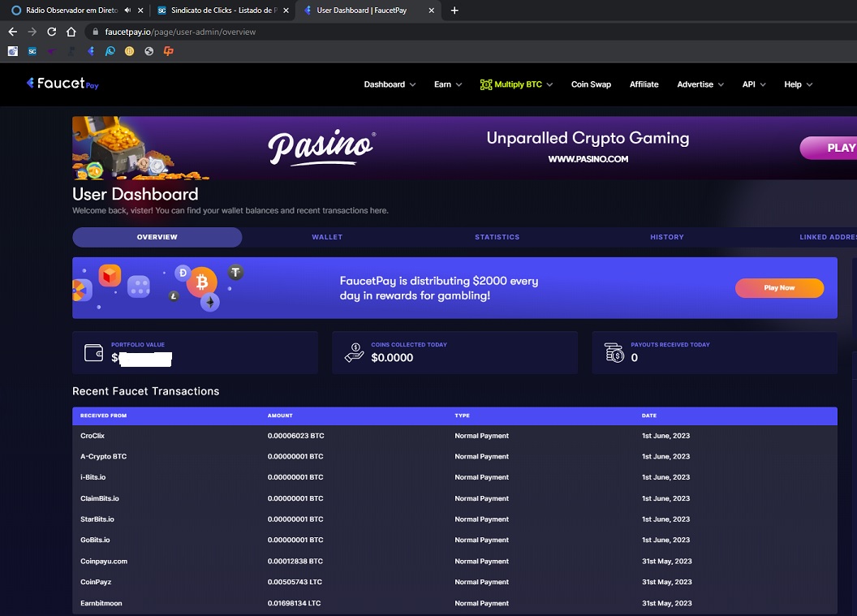The height and width of the screenshot is (616, 857).
Task: Click the coin stack icon for Payouts Received Today
Action: click(614, 352)
